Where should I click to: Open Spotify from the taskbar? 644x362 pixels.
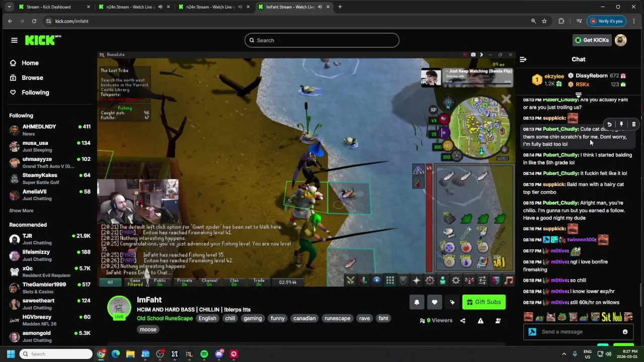pos(204,354)
